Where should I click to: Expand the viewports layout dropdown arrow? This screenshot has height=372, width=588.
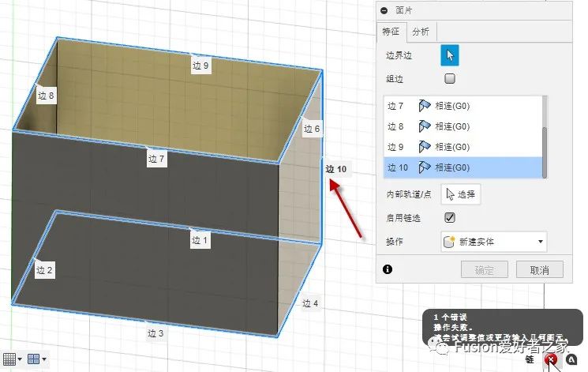coord(44,359)
